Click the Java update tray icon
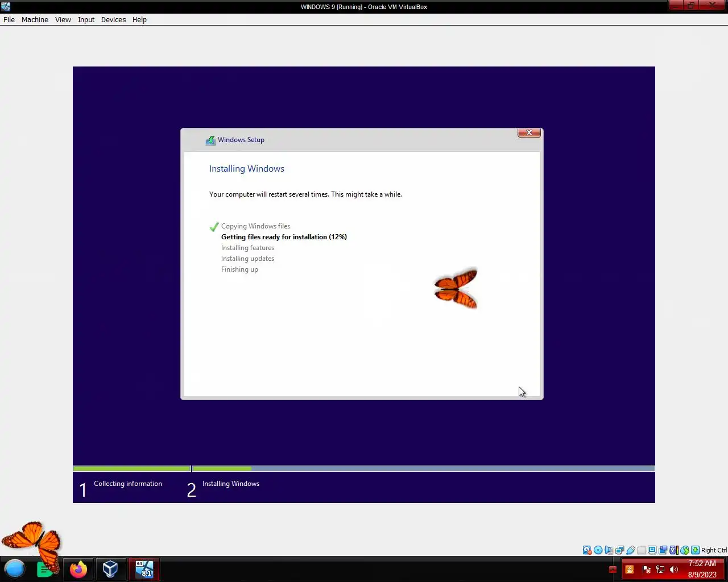 630,569
